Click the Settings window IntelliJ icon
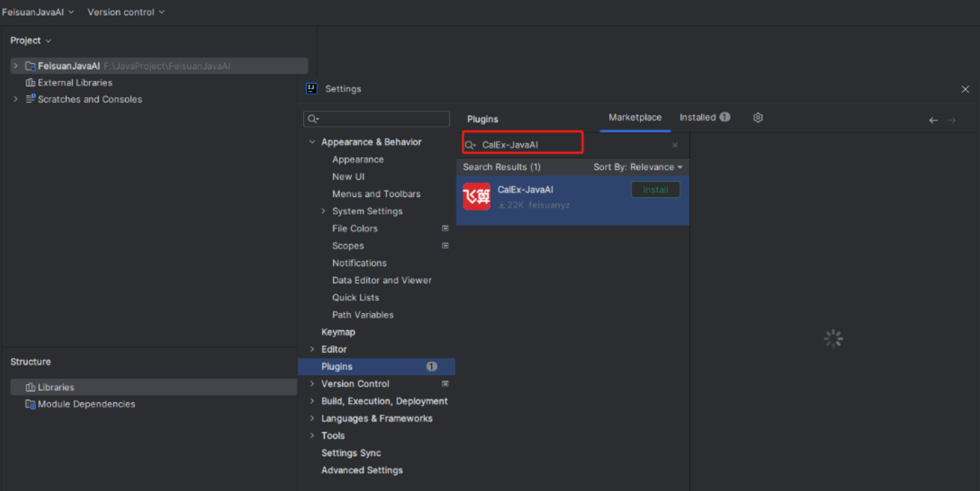 [312, 89]
